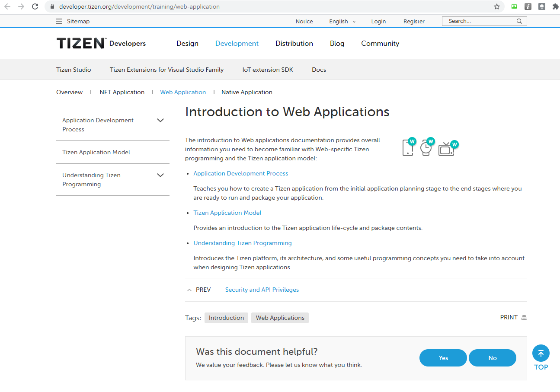Click the browser forward arrow
This screenshot has height=392, width=560.
(21, 6)
